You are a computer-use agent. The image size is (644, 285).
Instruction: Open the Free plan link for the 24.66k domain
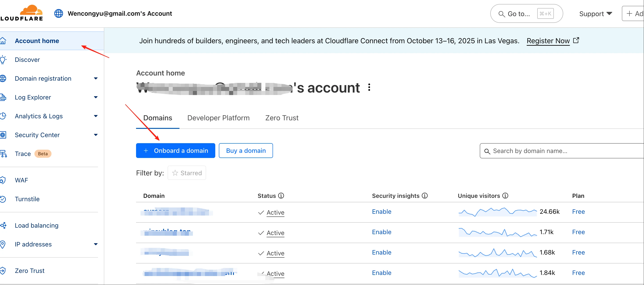578,212
